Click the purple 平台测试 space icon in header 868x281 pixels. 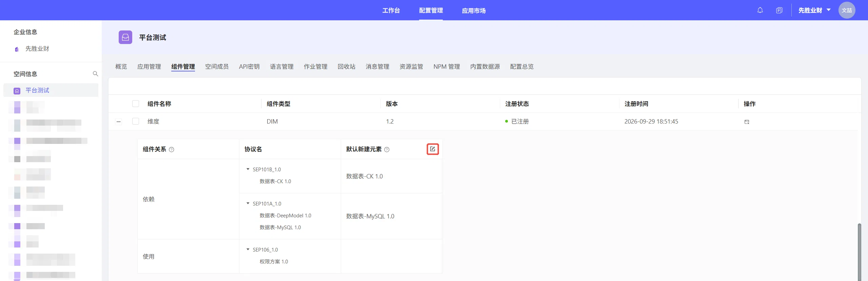125,37
